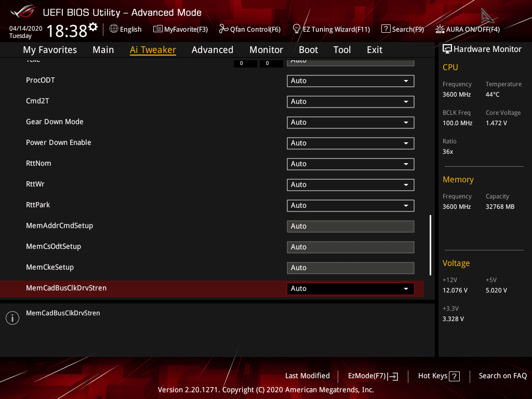The height and width of the screenshot is (399, 532).
Task: Switch to the Main tab
Action: pyautogui.click(x=103, y=50)
